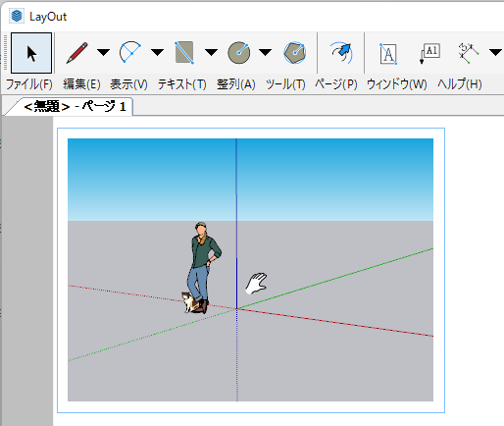The height and width of the screenshot is (426, 504).
Task: Open the Rectangle tool dropdown arrow
Action: [211, 52]
